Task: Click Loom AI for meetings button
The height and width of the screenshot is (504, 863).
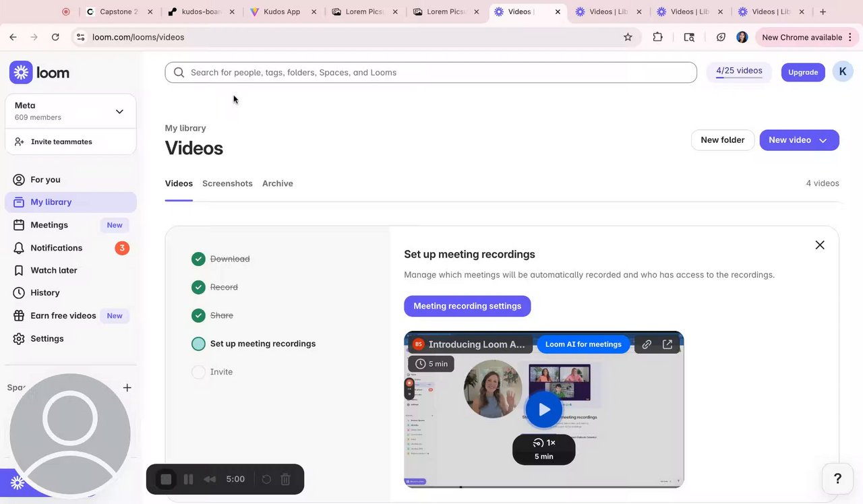Action: [583, 344]
